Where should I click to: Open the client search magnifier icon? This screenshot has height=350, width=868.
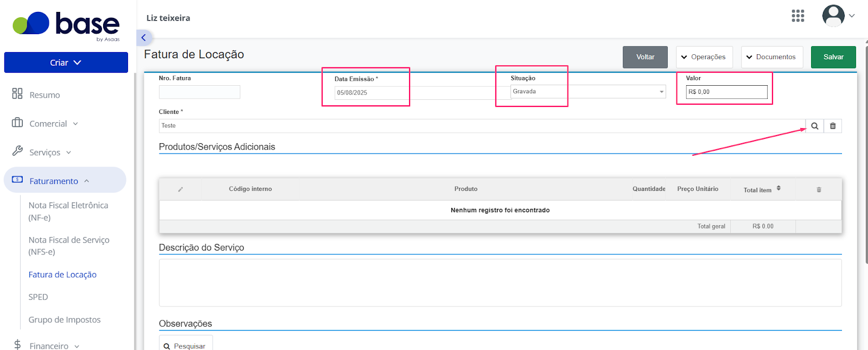(x=814, y=126)
